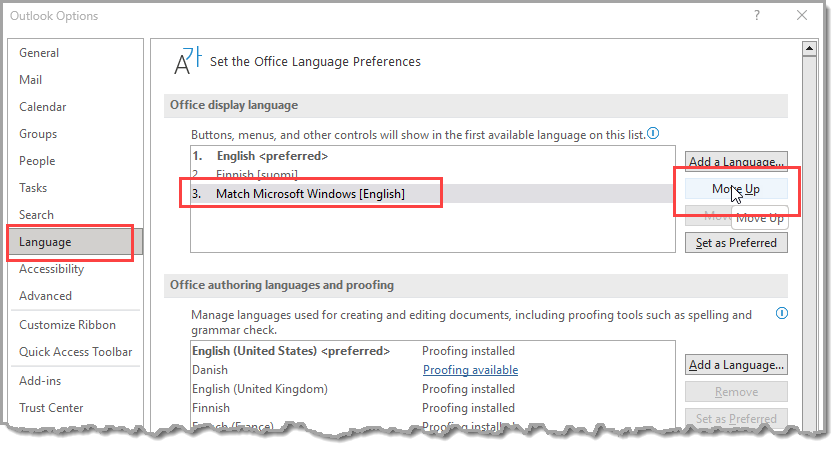This screenshot has height=450, width=836.
Task: Click Add a Language for display language
Action: (x=736, y=161)
